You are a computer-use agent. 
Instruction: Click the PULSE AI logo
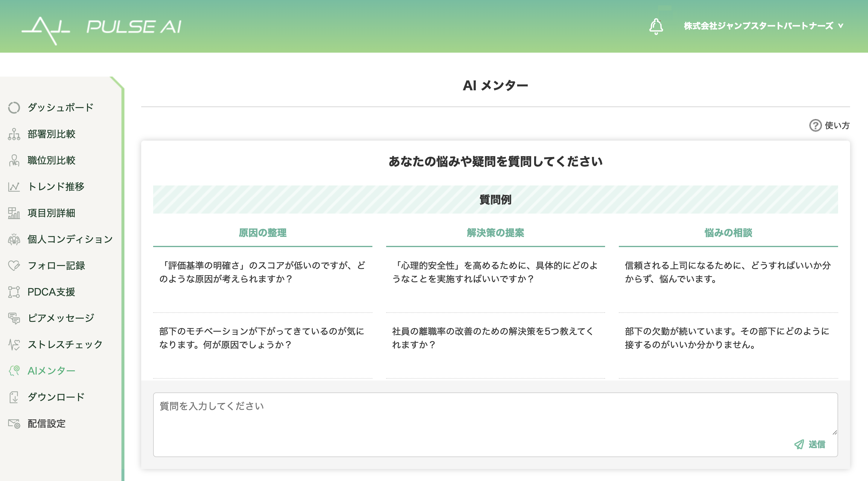pos(101,28)
